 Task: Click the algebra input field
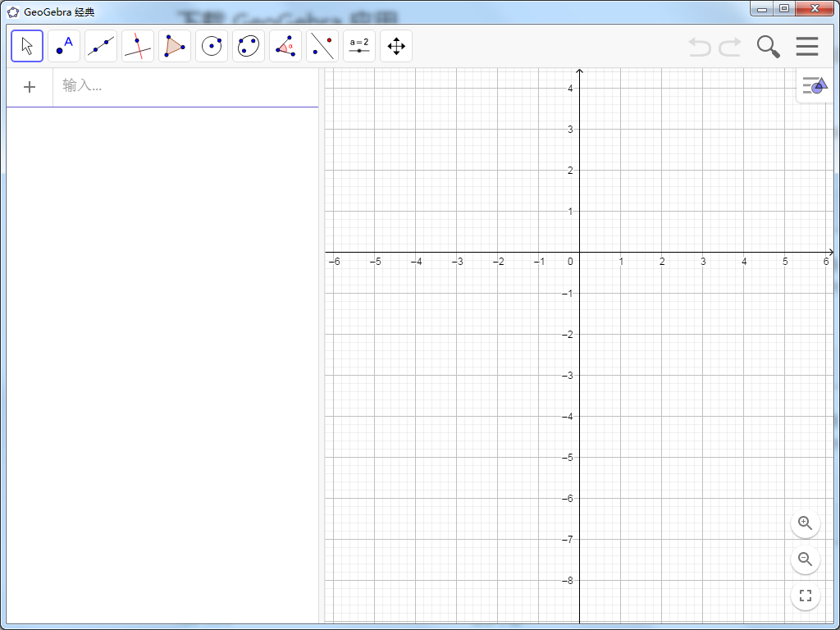click(164, 87)
